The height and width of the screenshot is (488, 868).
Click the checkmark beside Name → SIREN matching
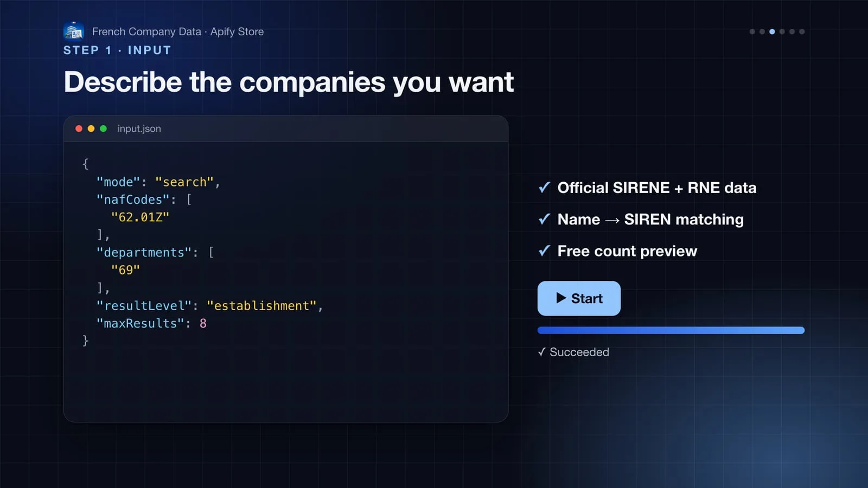coord(544,219)
